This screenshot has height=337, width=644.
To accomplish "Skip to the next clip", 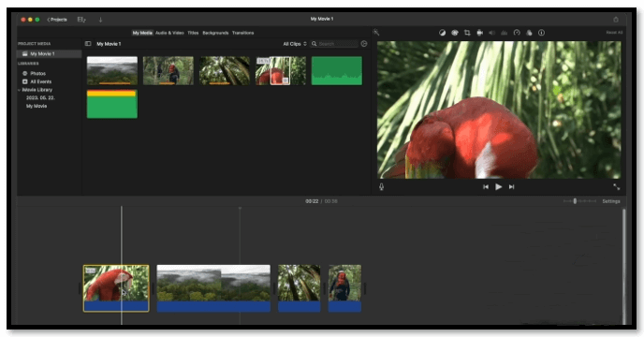I will point(511,187).
